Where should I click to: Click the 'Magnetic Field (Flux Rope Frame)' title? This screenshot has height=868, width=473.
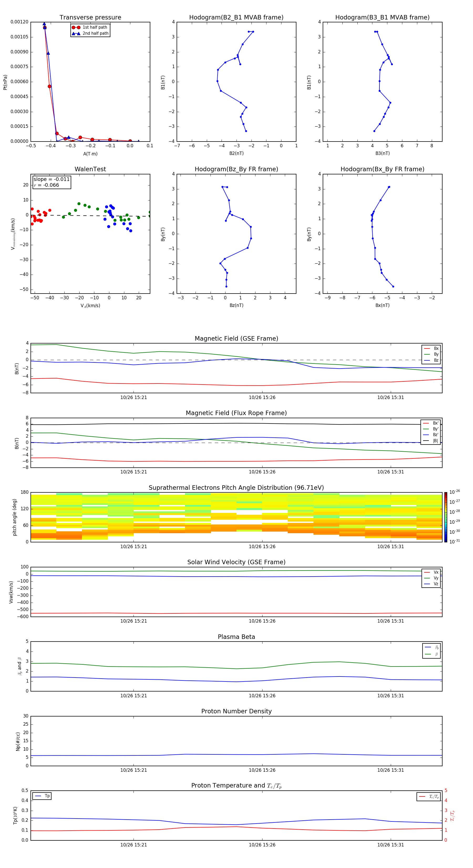click(x=236, y=413)
